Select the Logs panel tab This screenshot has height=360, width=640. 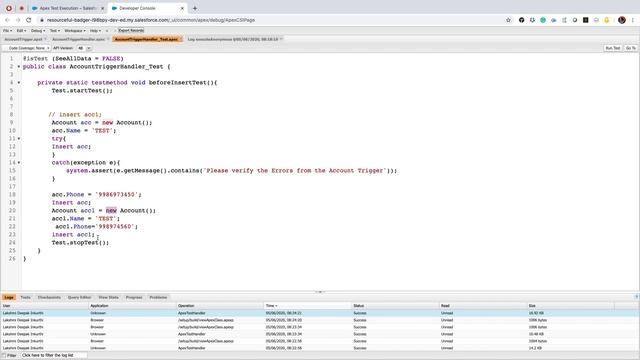tap(9, 297)
